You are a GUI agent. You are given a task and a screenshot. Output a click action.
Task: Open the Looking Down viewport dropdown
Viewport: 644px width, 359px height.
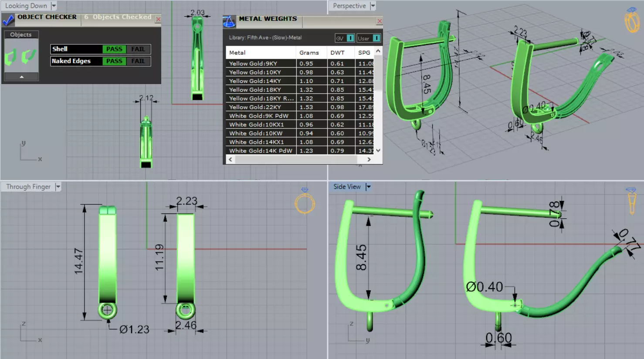54,6
